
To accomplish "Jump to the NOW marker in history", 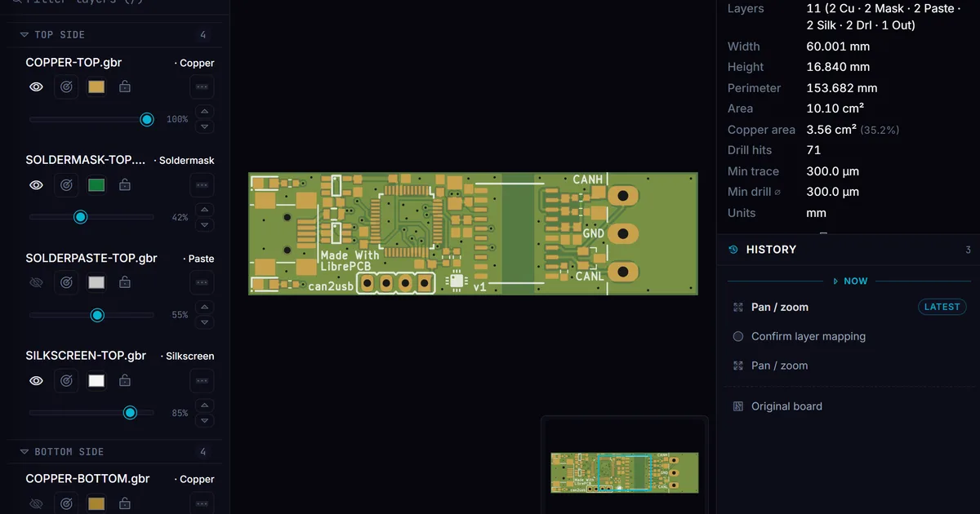I will pos(849,281).
